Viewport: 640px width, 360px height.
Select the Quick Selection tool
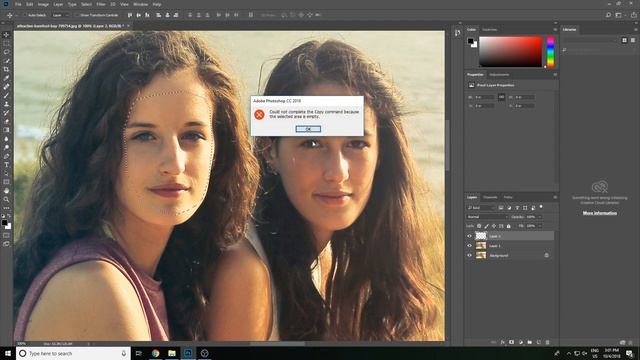point(6,60)
